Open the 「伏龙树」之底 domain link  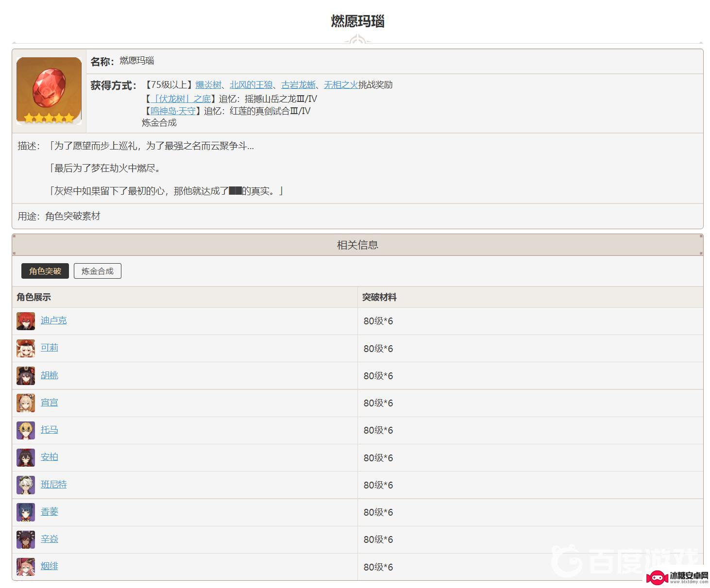pyautogui.click(x=180, y=99)
